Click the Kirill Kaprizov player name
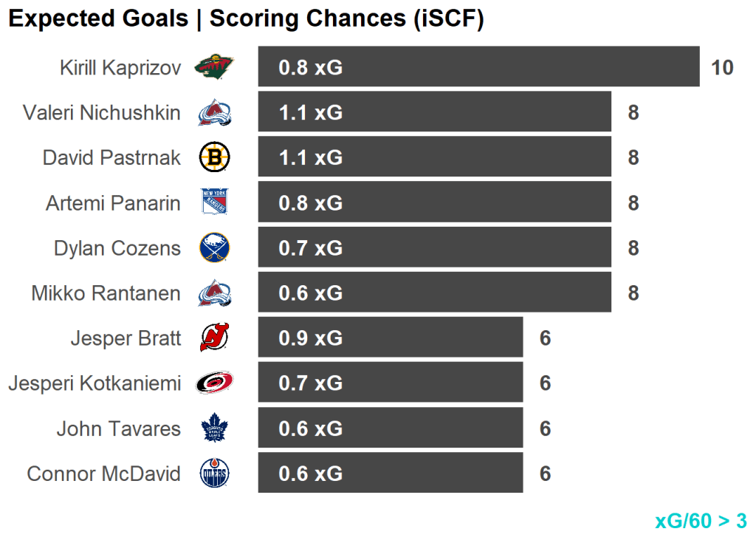This screenshot has height=540, width=756. coord(120,68)
